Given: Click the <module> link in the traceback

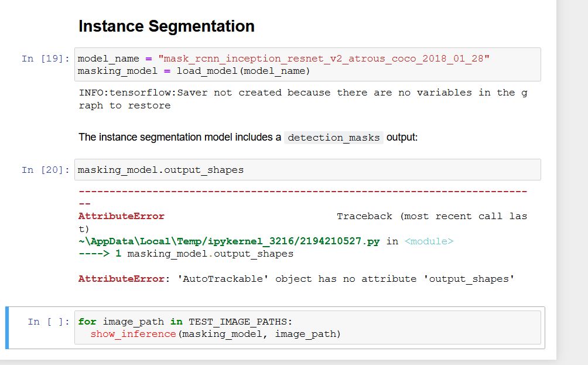Looking at the screenshot, I should (429, 241).
